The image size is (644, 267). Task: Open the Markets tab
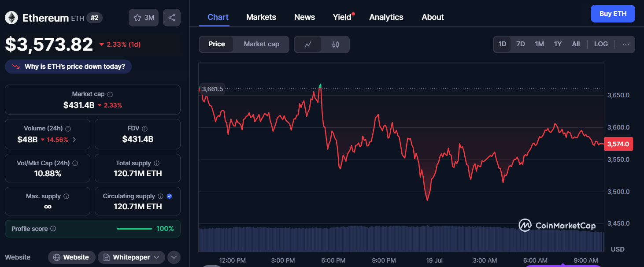pos(261,17)
